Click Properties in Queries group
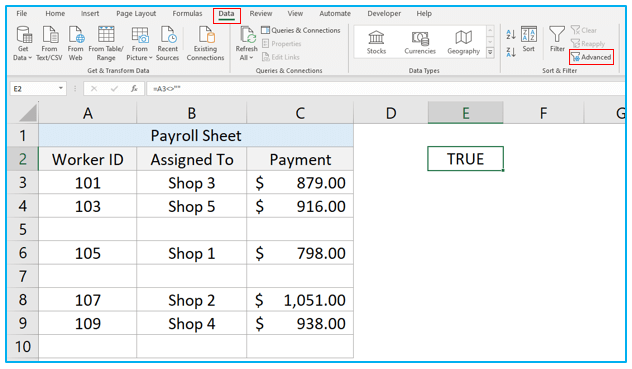The width and height of the screenshot is (632, 369). point(282,44)
